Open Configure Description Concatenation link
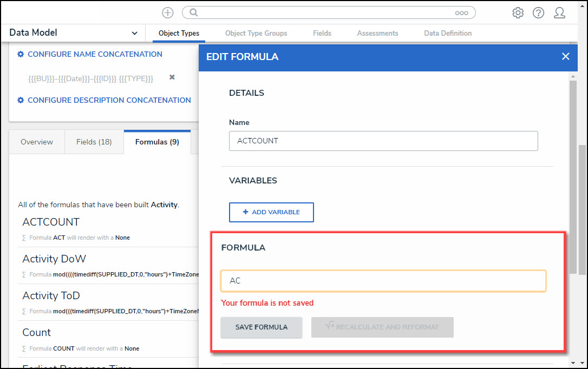This screenshot has width=588, height=369. (109, 100)
